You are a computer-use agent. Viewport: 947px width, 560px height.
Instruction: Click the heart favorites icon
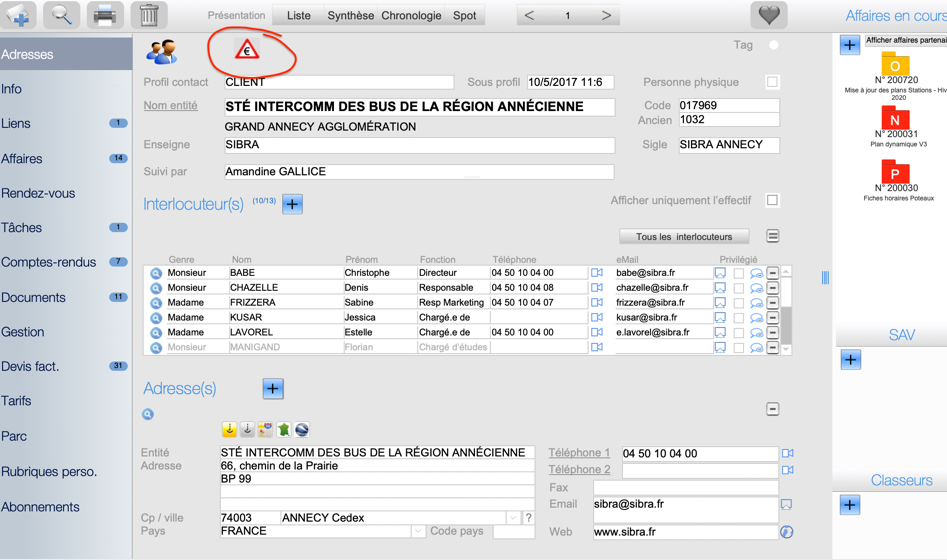[x=768, y=15]
